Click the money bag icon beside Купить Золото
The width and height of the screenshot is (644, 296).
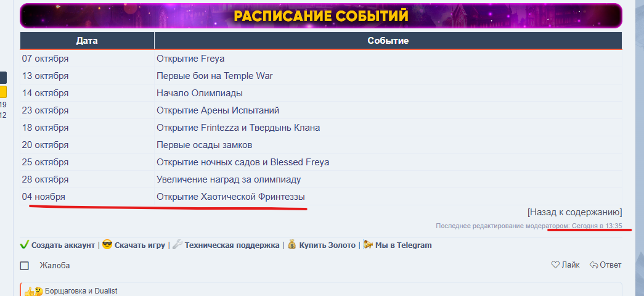292,245
